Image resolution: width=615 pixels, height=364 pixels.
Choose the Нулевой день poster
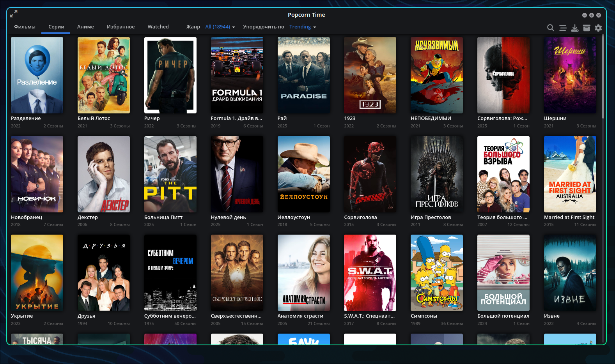click(x=237, y=174)
